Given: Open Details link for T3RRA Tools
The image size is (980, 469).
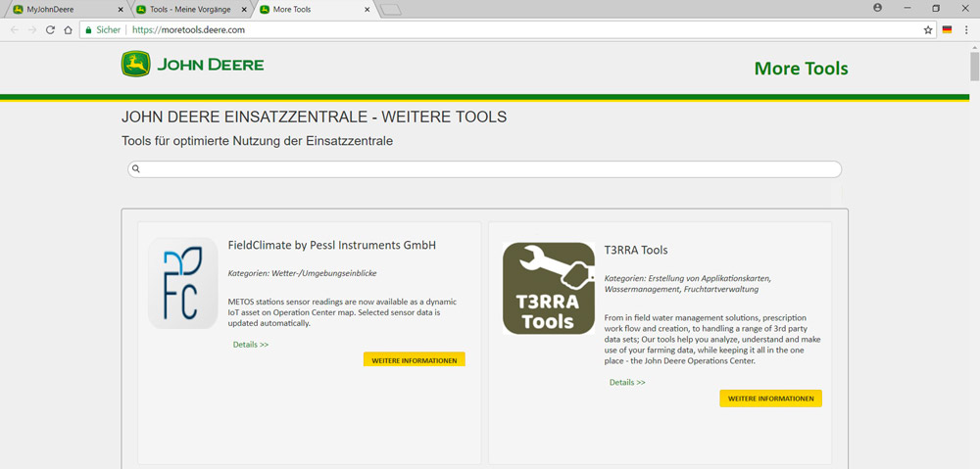Looking at the screenshot, I should click(627, 382).
